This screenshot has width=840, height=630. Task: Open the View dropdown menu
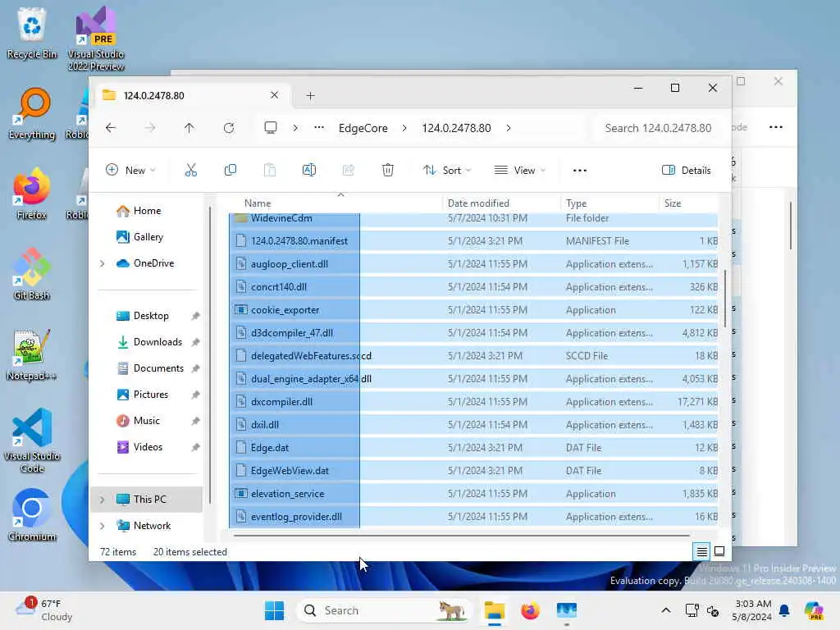[x=519, y=171]
